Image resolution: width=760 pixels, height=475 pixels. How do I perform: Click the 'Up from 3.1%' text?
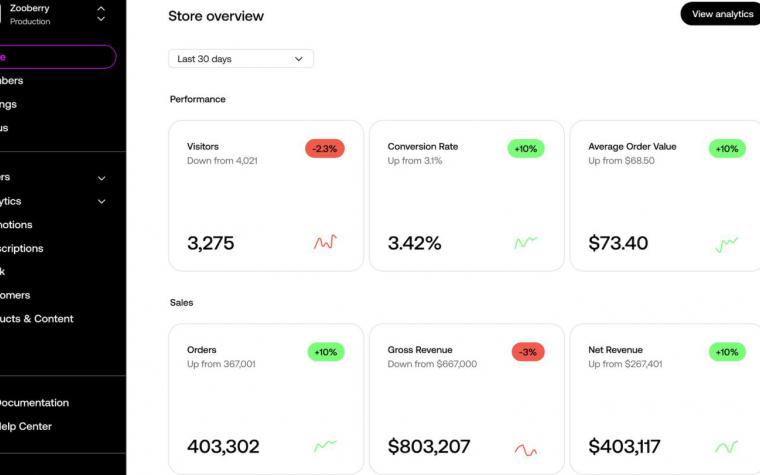click(415, 160)
